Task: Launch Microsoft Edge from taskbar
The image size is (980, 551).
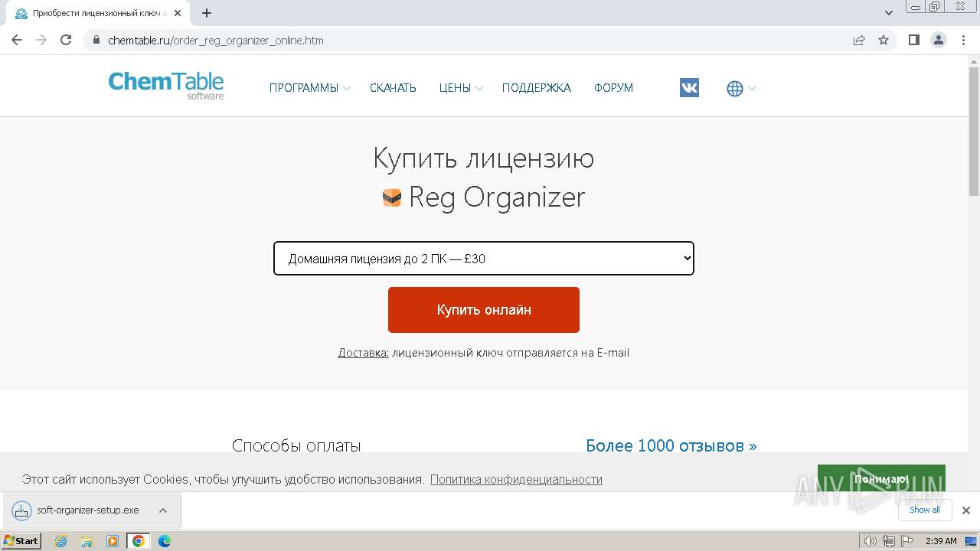Action: click(x=164, y=541)
